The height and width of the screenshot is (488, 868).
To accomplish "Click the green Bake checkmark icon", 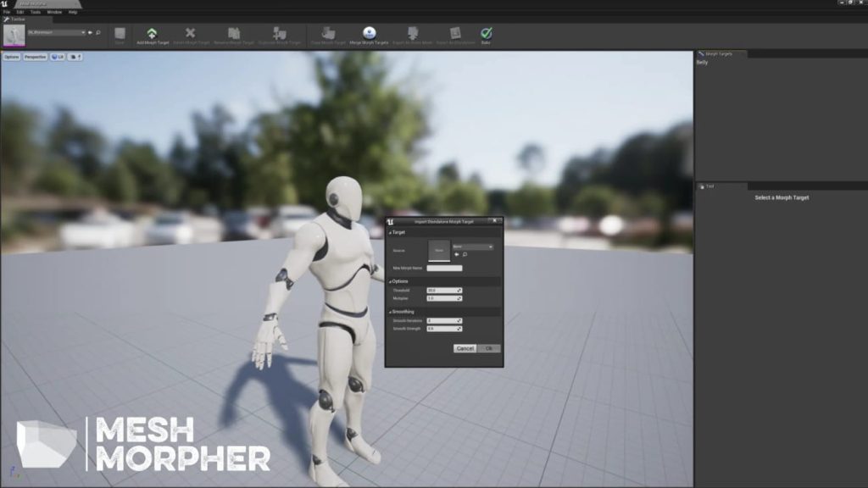I will [x=486, y=34].
